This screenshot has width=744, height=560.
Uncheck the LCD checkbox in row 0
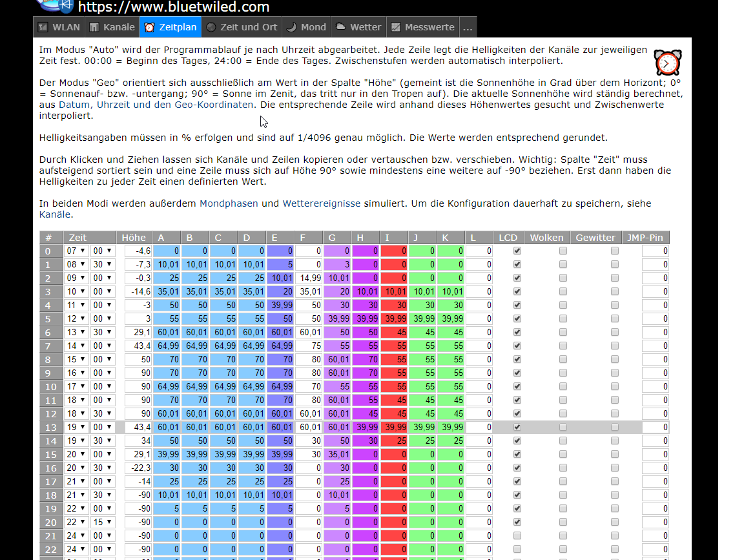(x=517, y=251)
